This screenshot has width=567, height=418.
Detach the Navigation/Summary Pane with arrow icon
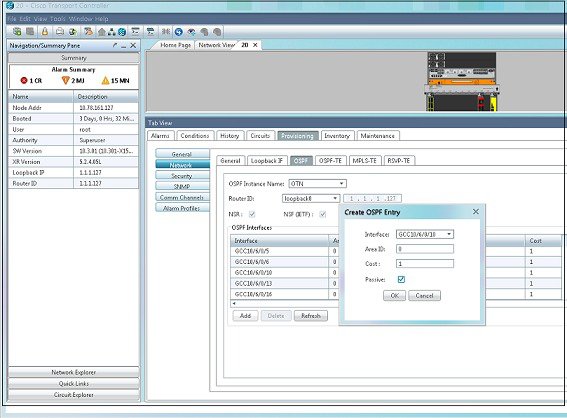pos(115,45)
